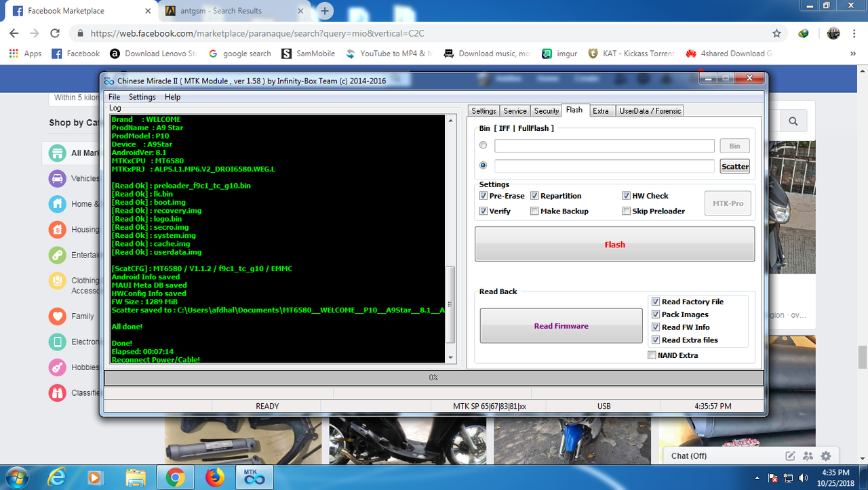Select the Bin file radio button
Screen dimensions: 868x490
point(483,145)
